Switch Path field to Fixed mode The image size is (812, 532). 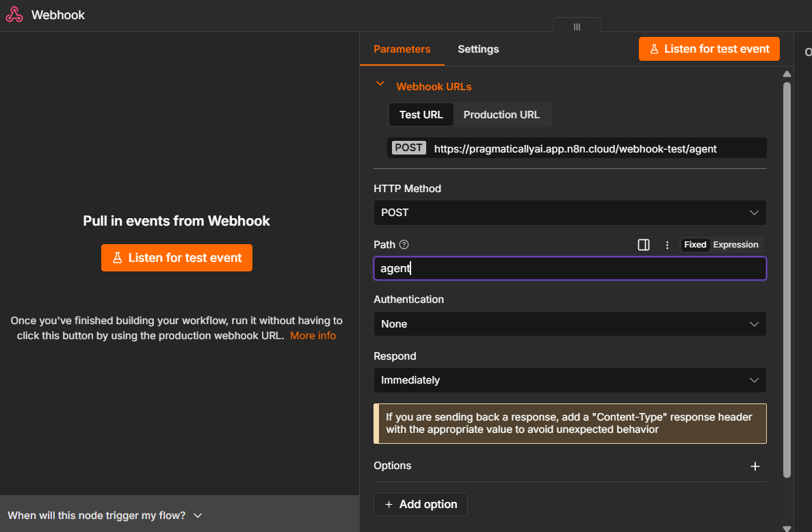[x=695, y=245]
